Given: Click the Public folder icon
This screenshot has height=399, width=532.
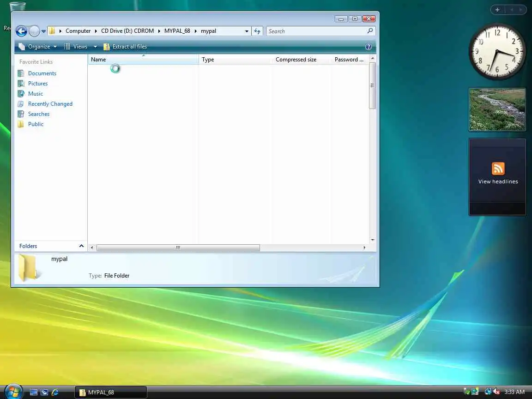Looking at the screenshot, I should coord(21,124).
